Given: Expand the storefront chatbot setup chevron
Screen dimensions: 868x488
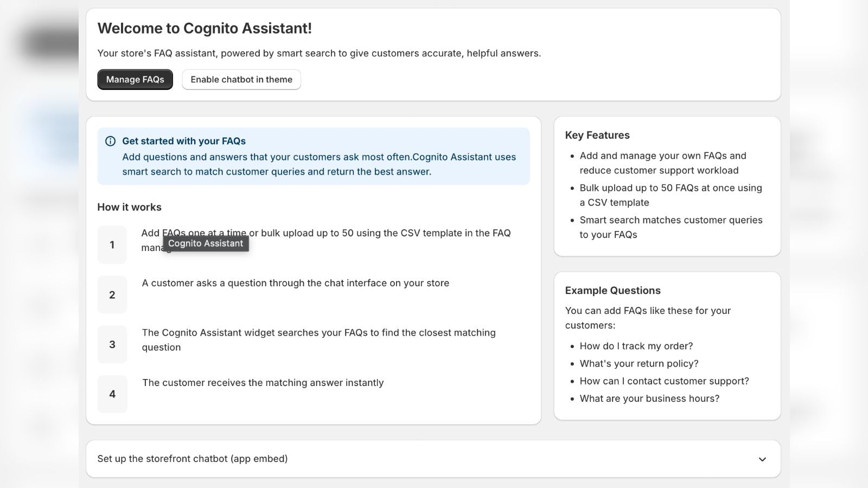Looking at the screenshot, I should (762, 459).
